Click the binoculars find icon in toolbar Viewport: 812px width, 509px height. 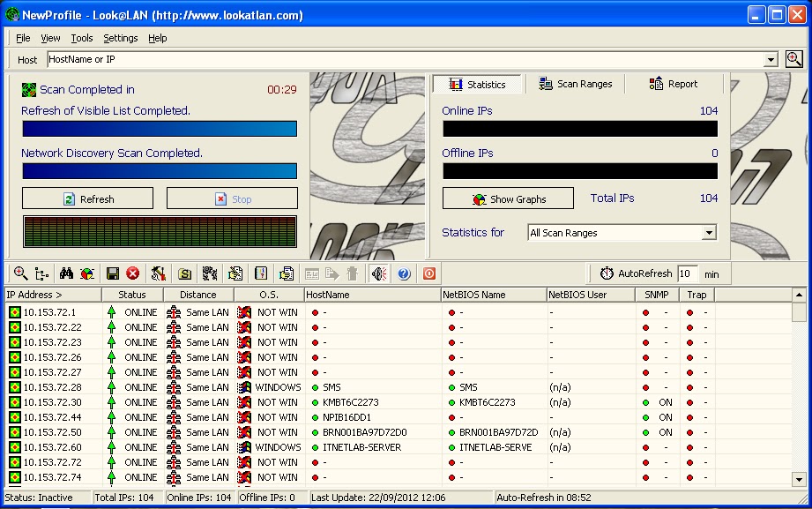66,274
